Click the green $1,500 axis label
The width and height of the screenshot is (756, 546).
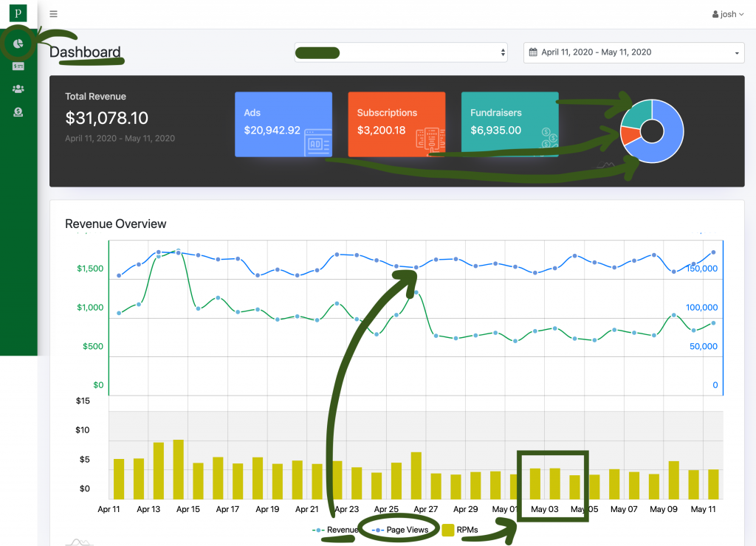(x=90, y=269)
